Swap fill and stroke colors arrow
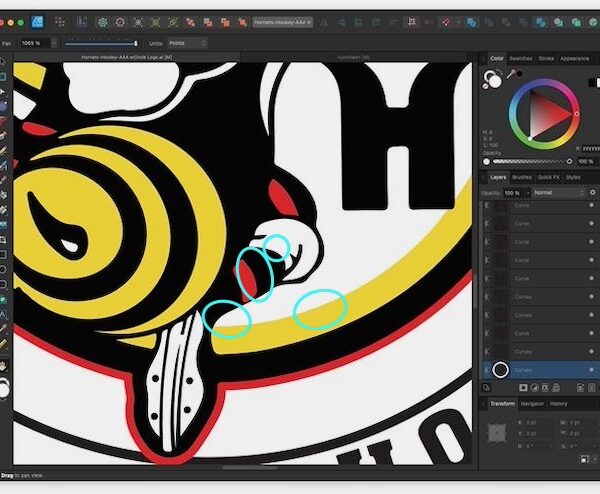The height and width of the screenshot is (494, 600). tap(499, 72)
